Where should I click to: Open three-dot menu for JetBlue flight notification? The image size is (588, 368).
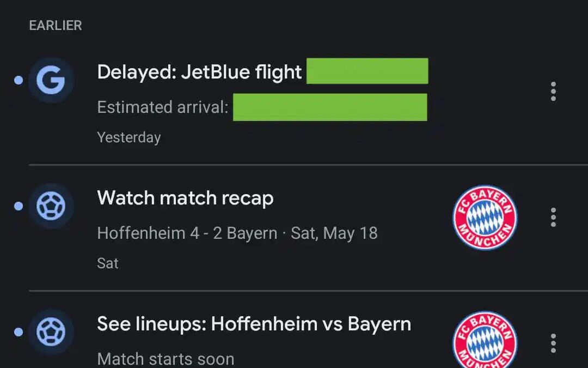[553, 92]
